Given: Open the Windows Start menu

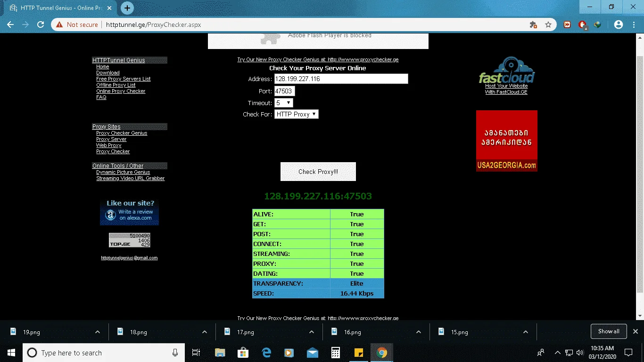Looking at the screenshot, I should (11, 353).
